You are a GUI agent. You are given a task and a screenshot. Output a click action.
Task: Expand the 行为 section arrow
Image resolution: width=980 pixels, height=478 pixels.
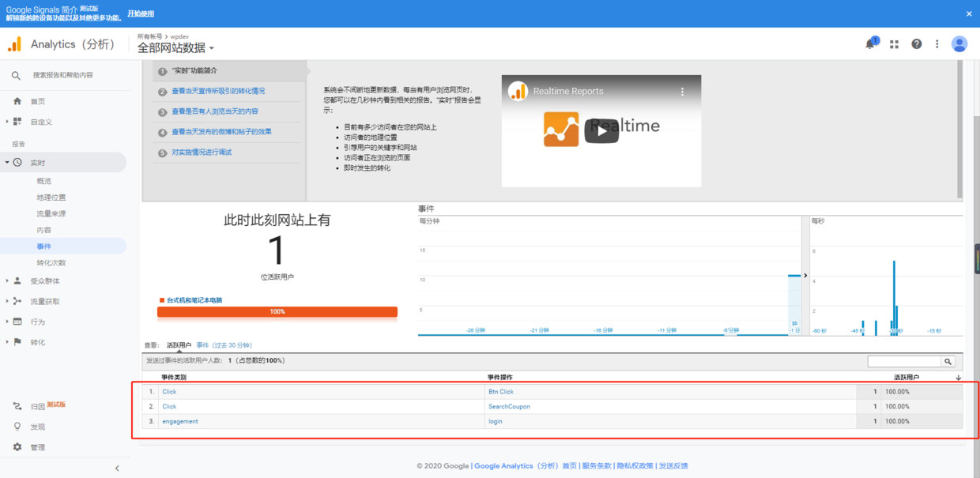point(7,322)
